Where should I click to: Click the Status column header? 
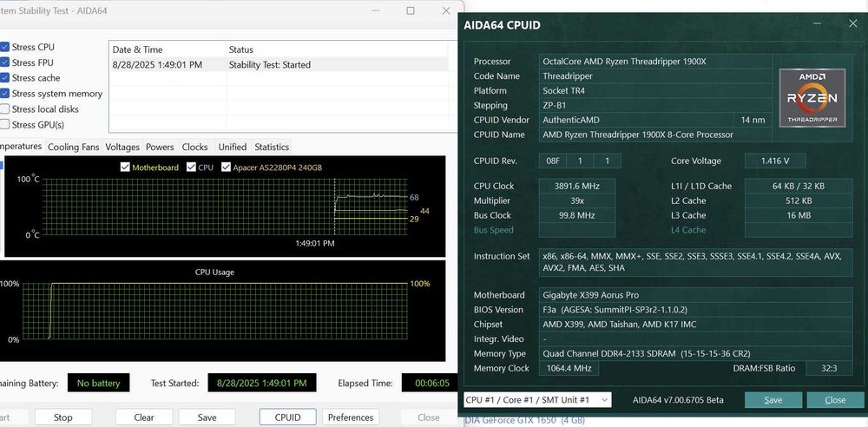click(x=337, y=49)
